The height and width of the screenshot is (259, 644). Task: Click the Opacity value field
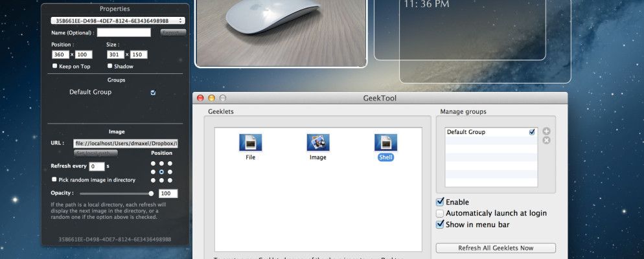(x=168, y=194)
